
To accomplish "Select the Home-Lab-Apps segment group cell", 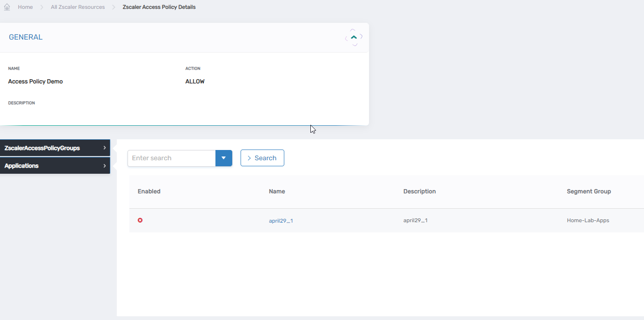I will coord(588,220).
